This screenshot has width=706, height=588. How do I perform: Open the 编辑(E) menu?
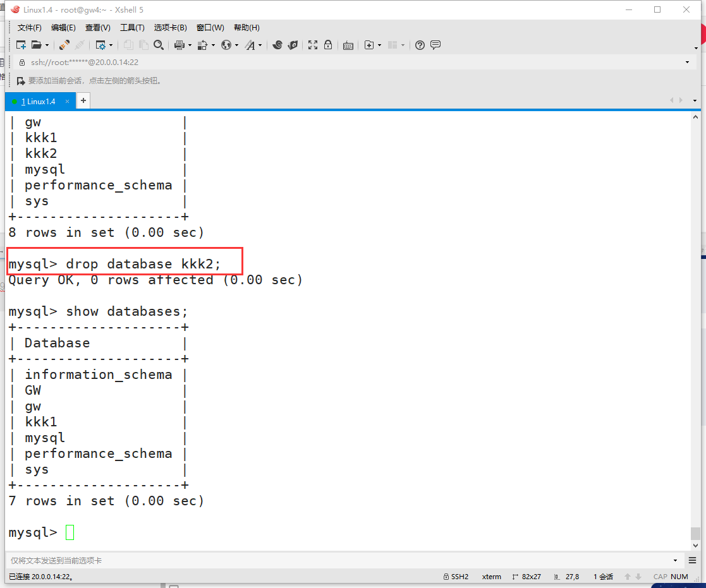click(63, 28)
